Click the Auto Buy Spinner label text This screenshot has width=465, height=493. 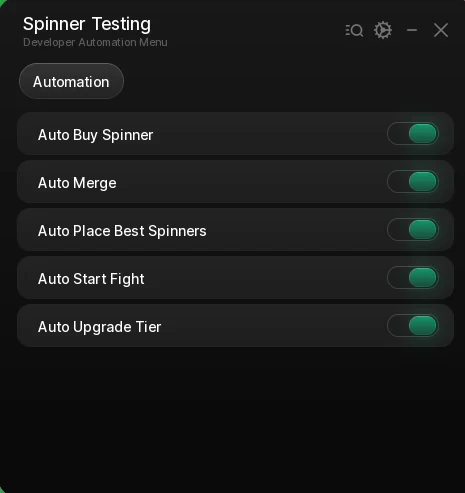(95, 135)
